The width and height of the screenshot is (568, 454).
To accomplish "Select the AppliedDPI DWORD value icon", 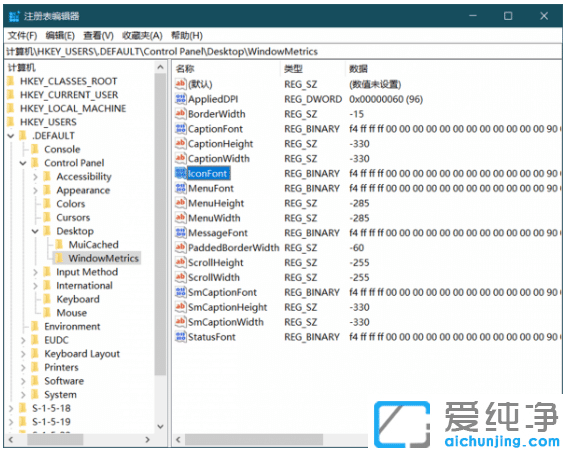I will (180, 99).
